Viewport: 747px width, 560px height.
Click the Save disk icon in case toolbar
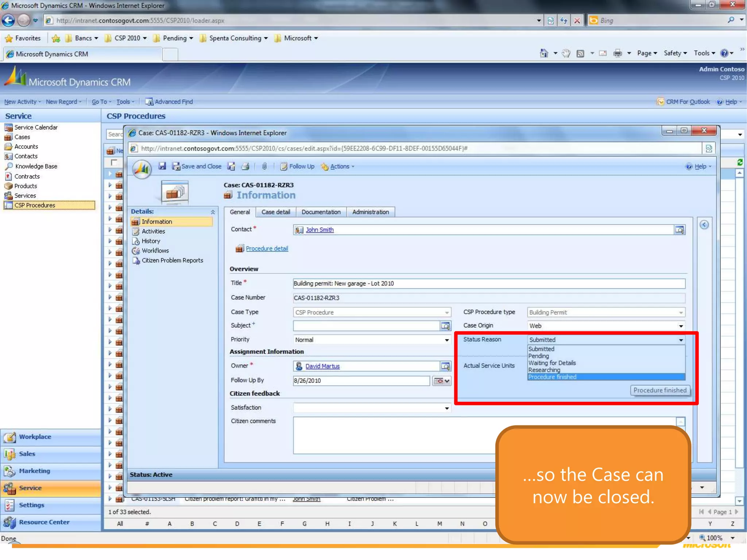(162, 166)
